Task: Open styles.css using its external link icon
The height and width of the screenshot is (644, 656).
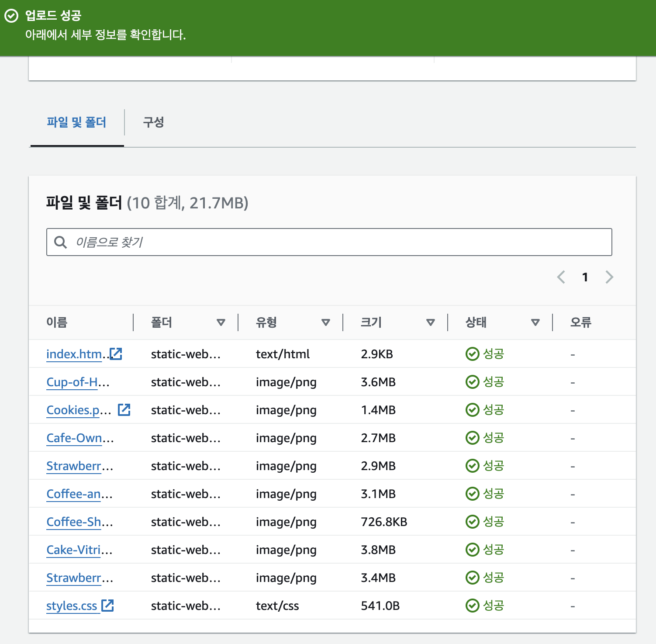Action: coord(107,606)
